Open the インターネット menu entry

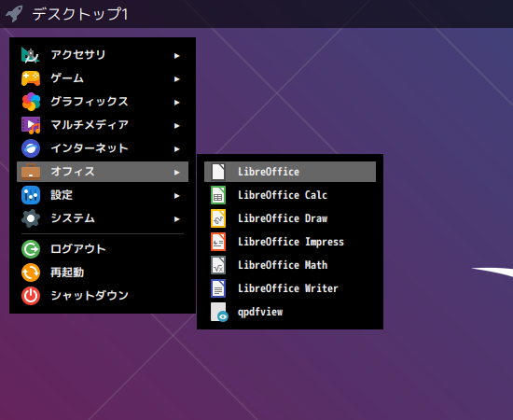103,148
